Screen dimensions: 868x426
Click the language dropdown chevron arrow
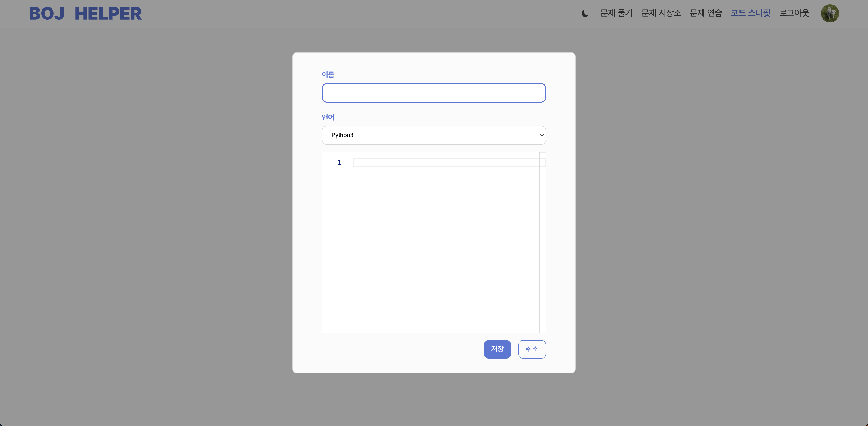(542, 135)
